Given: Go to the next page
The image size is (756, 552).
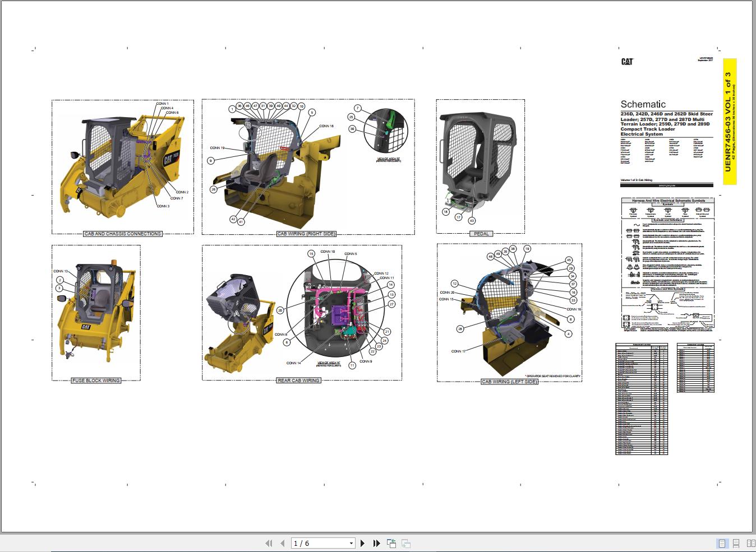Looking at the screenshot, I should click(x=362, y=542).
